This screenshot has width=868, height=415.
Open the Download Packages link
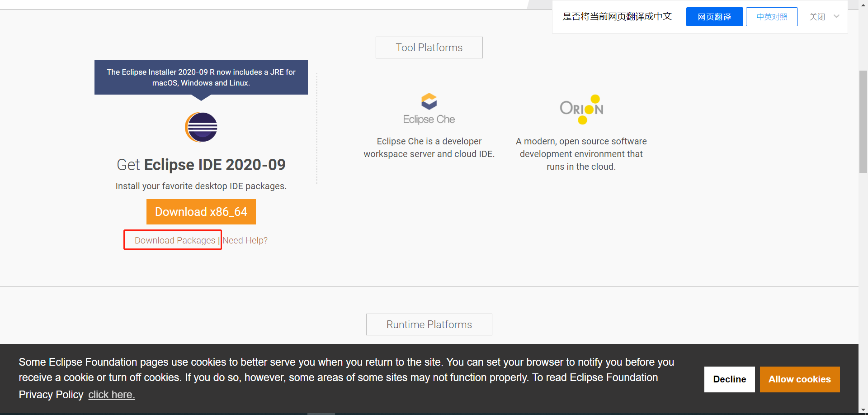[x=175, y=240]
